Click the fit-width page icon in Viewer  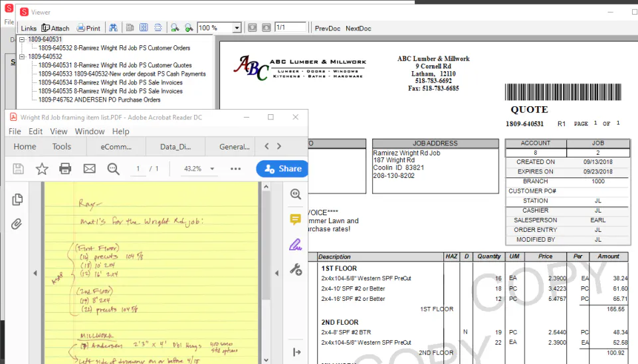[158, 28]
